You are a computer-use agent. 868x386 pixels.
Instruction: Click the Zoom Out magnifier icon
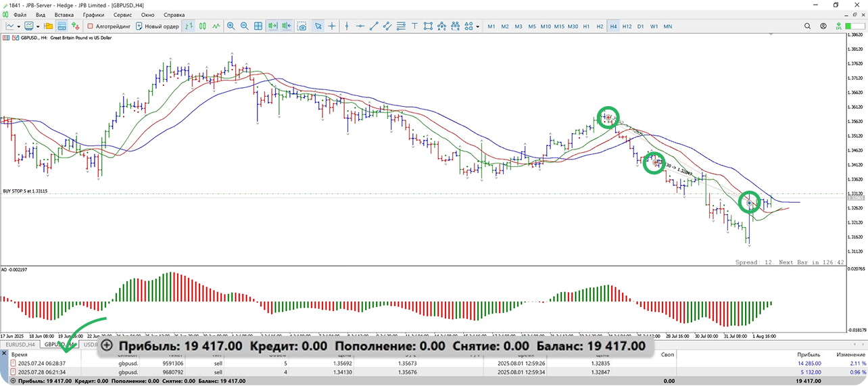(244, 26)
